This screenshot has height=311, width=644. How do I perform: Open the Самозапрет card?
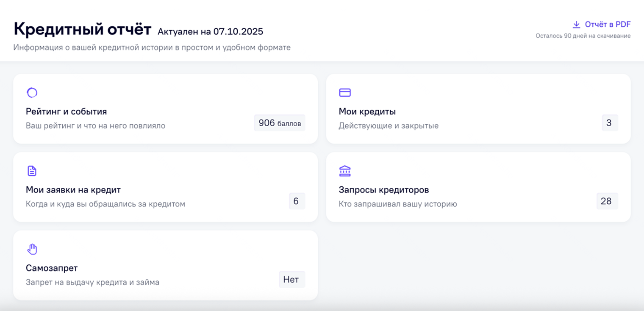(x=165, y=265)
